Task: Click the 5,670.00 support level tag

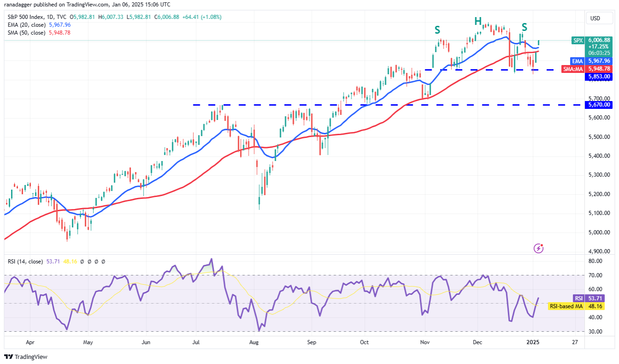Action: (599, 105)
